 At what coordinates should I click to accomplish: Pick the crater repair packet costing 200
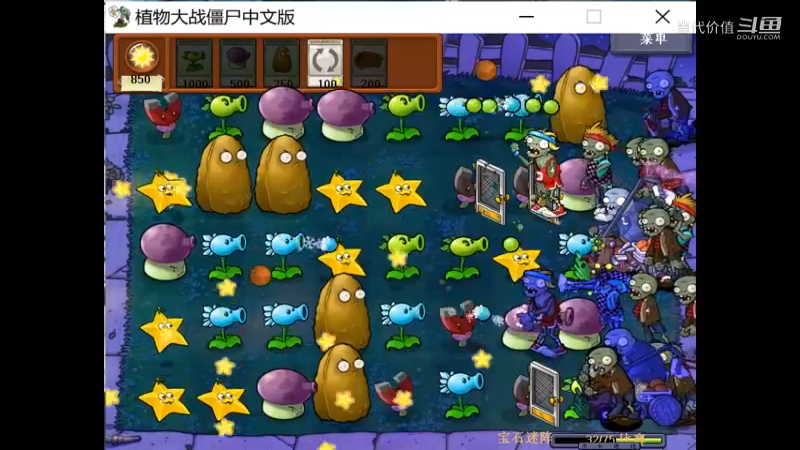369,63
